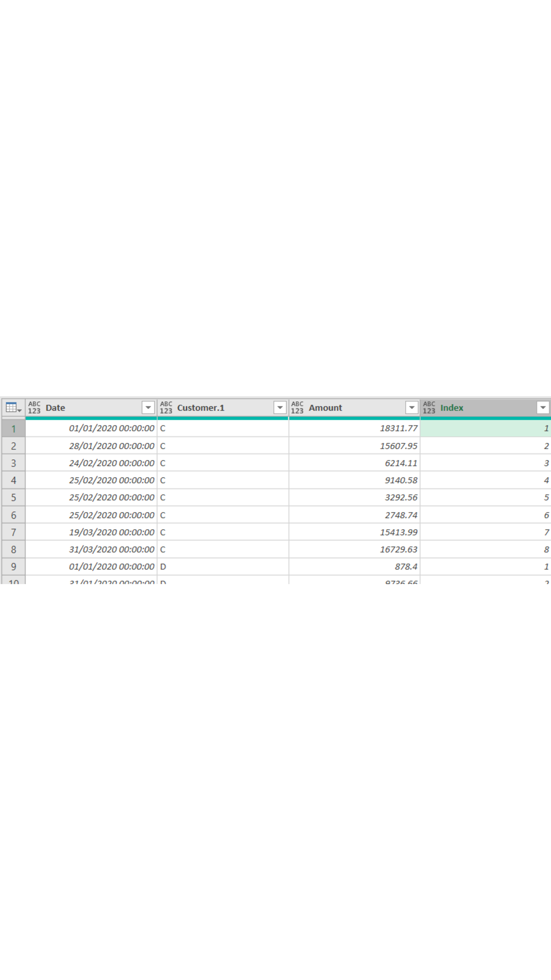
Task: Open the Customer.1 column filter dropdown
Action: coord(280,407)
